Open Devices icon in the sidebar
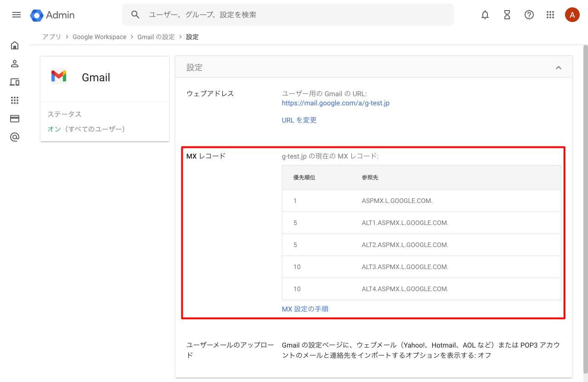Screen dimensions: 588x382 coord(15,82)
